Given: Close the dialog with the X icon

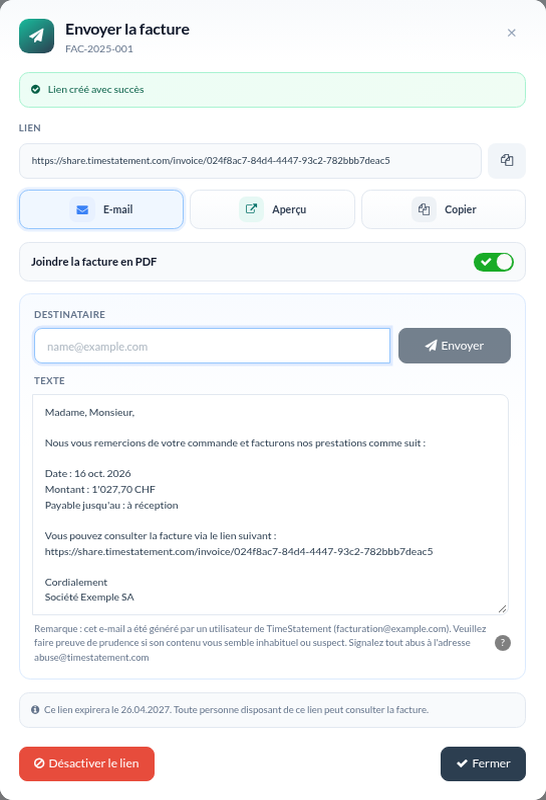Looking at the screenshot, I should [511, 33].
